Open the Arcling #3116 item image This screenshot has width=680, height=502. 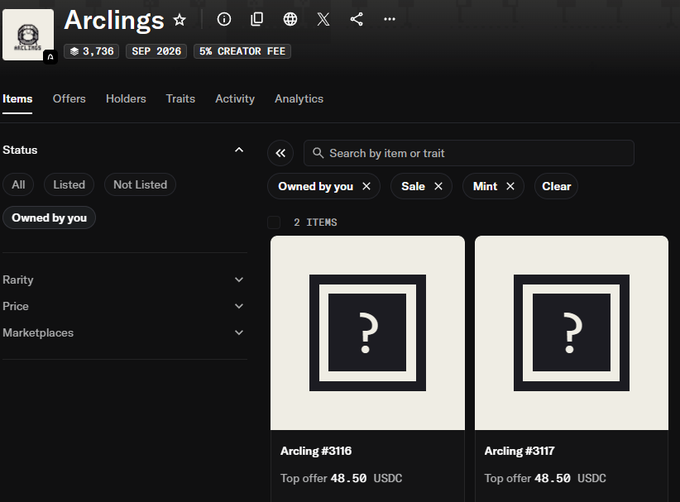tap(367, 333)
